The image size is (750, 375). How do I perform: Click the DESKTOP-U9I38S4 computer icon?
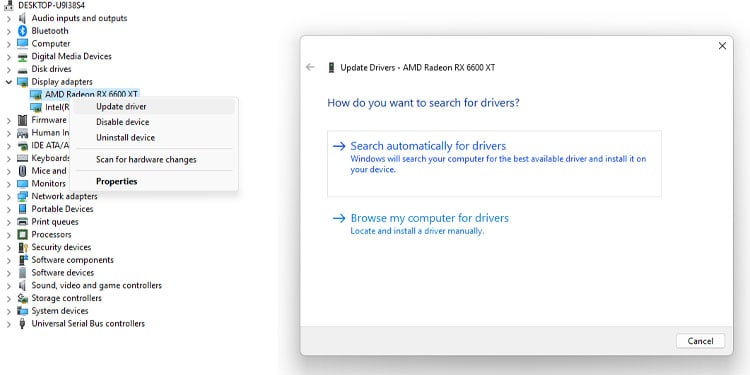click(9, 5)
